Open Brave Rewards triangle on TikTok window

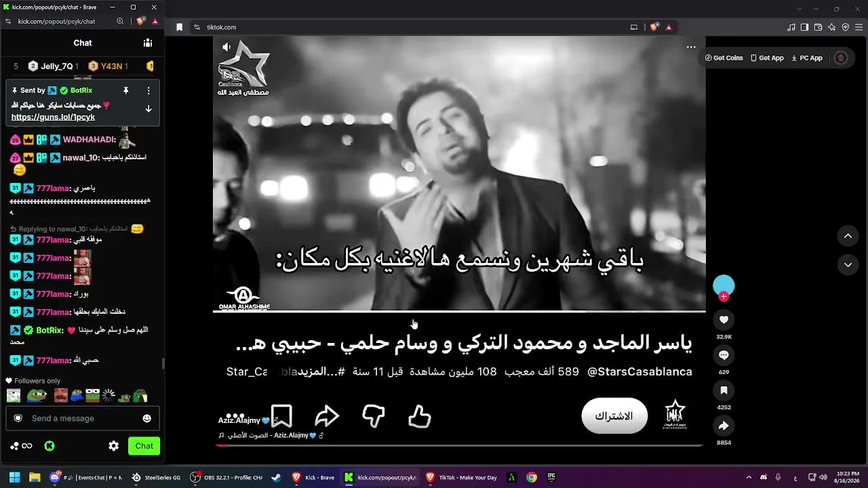click(669, 27)
